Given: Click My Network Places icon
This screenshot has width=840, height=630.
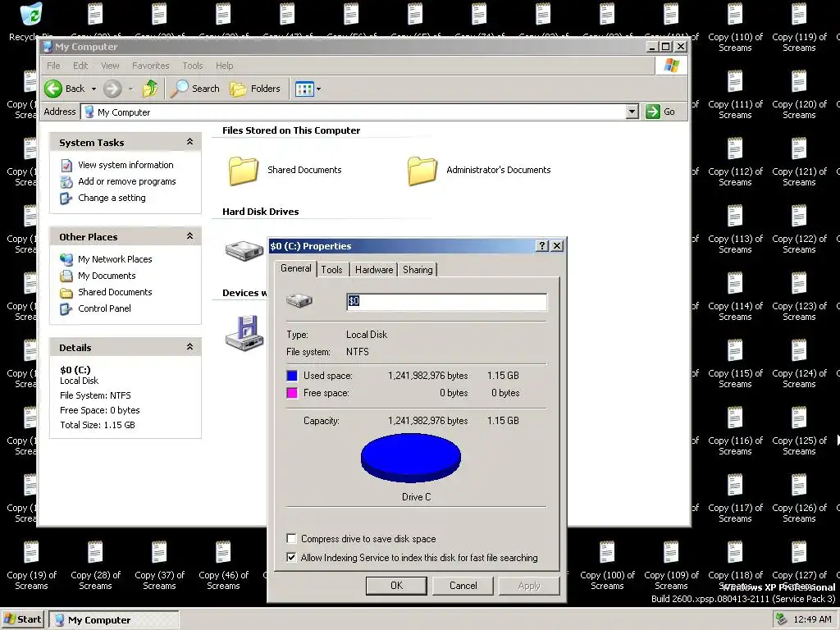Looking at the screenshot, I should tap(66, 259).
